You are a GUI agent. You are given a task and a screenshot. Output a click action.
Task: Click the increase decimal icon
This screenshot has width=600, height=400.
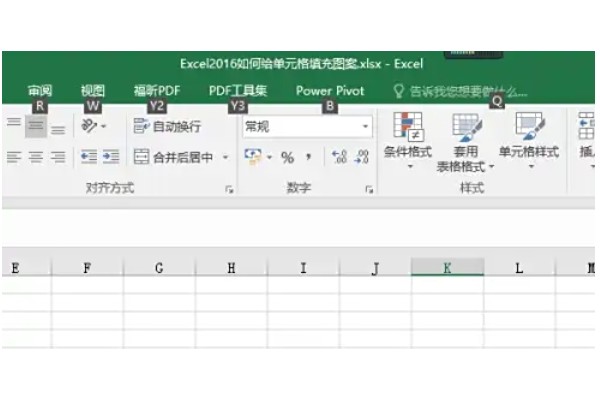click(339, 157)
